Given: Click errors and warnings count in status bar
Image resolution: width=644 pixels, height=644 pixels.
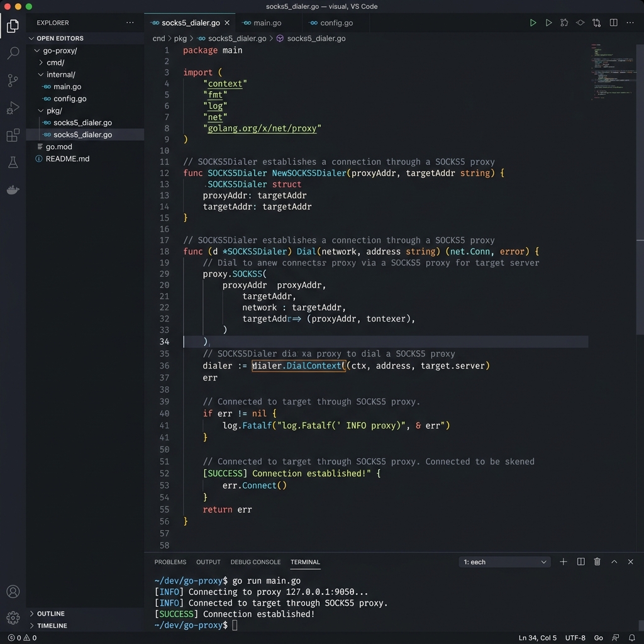Looking at the screenshot, I should [23, 638].
